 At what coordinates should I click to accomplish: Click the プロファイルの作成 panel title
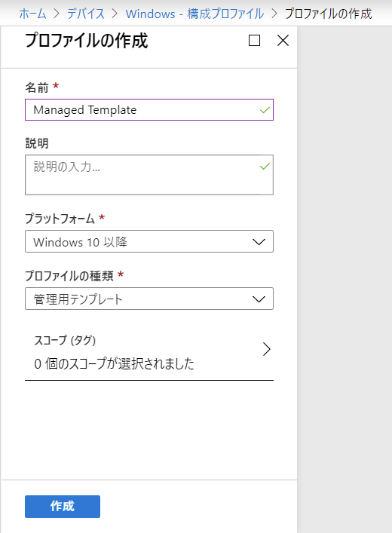coord(87,41)
